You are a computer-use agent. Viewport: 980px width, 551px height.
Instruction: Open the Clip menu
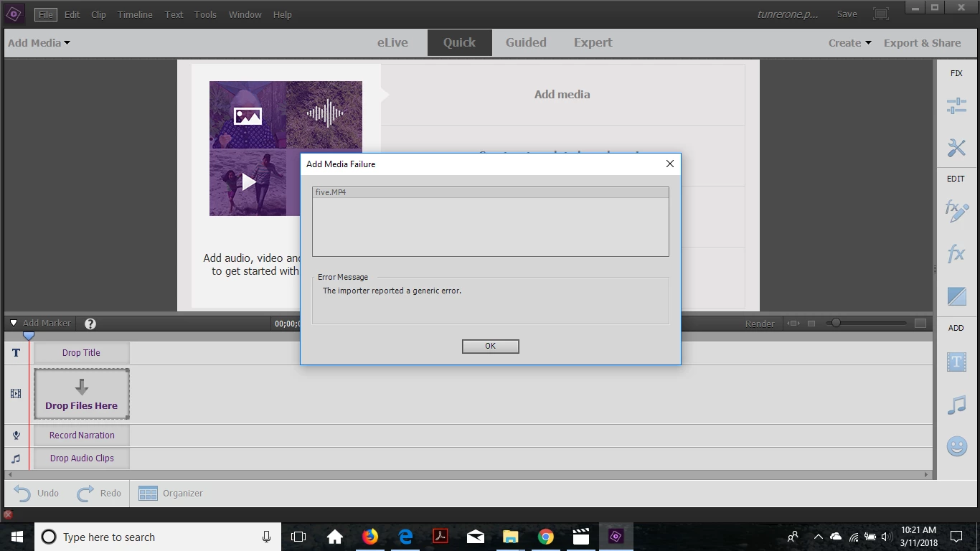tap(98, 14)
